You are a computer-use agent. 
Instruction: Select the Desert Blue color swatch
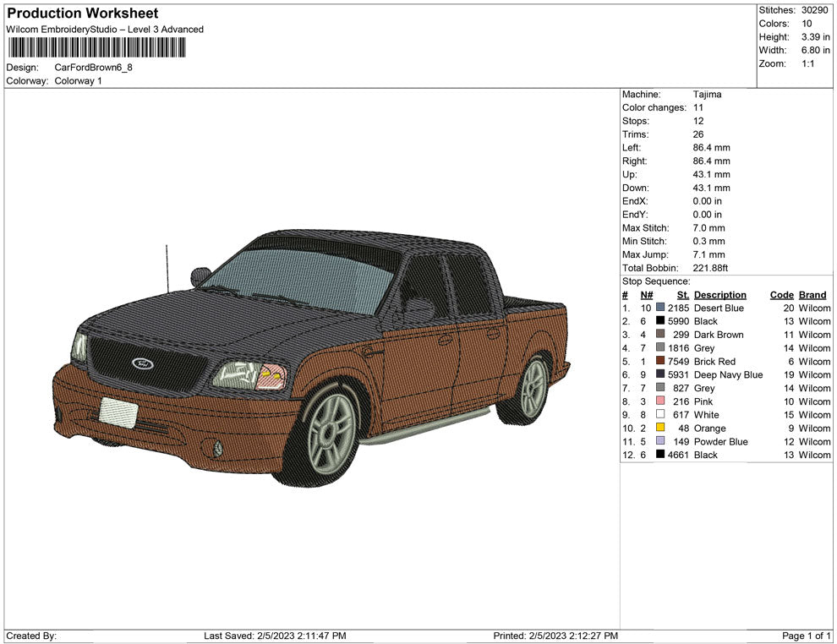[x=660, y=308]
